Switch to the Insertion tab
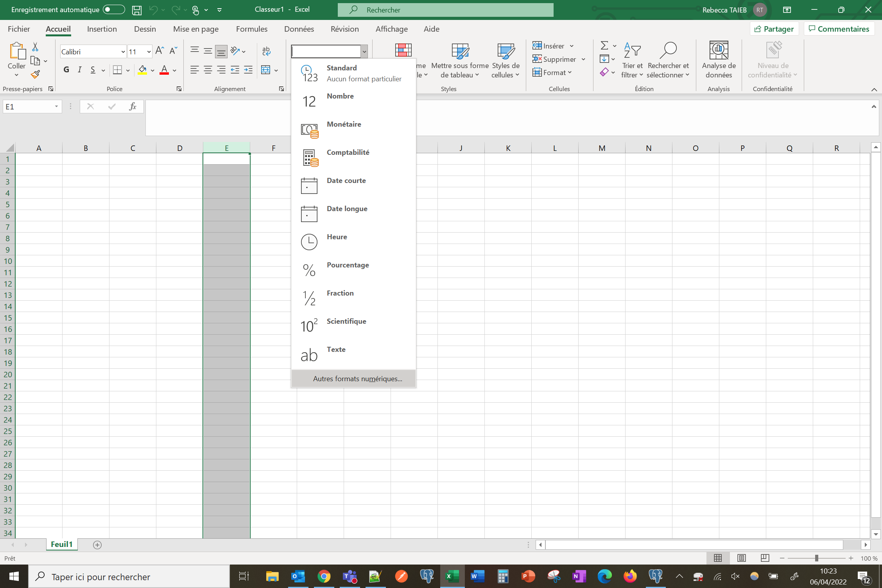The width and height of the screenshot is (882, 588). [102, 29]
